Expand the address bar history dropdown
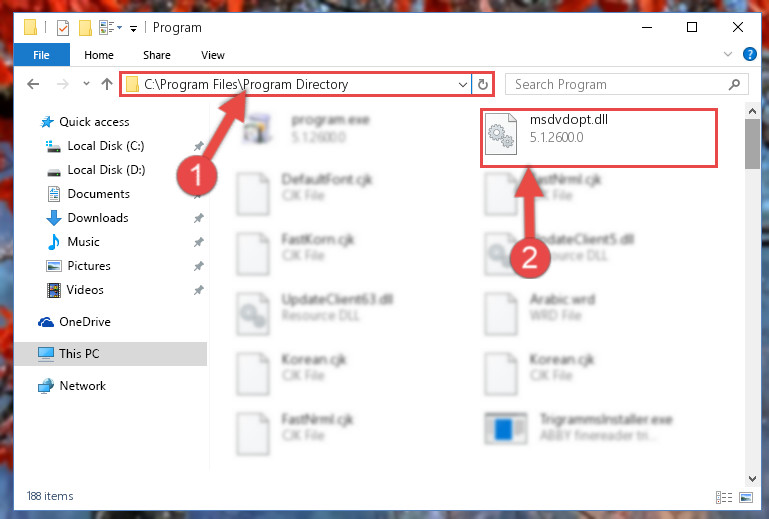 462,84
